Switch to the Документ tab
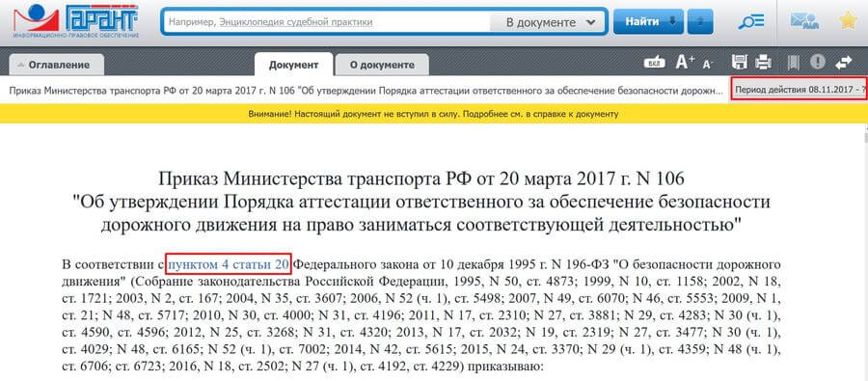 [293, 65]
